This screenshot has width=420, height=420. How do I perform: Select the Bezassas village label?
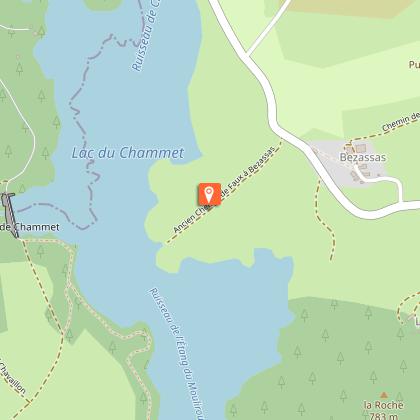pos(363,157)
